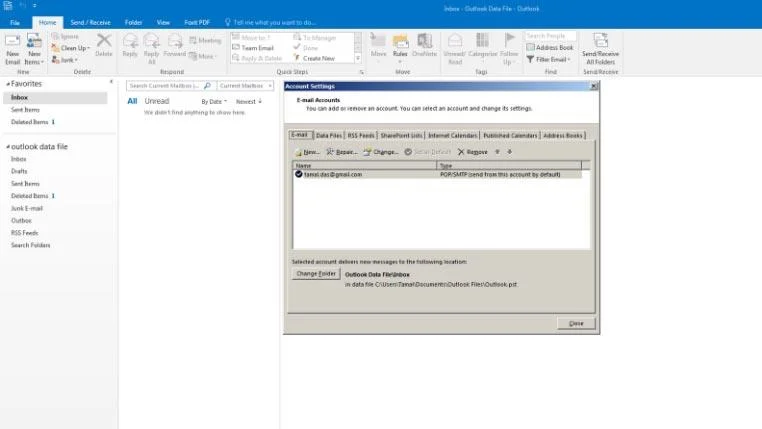The image size is (762, 429).
Task: Select Inbox under Favorites
Action: coord(55,98)
